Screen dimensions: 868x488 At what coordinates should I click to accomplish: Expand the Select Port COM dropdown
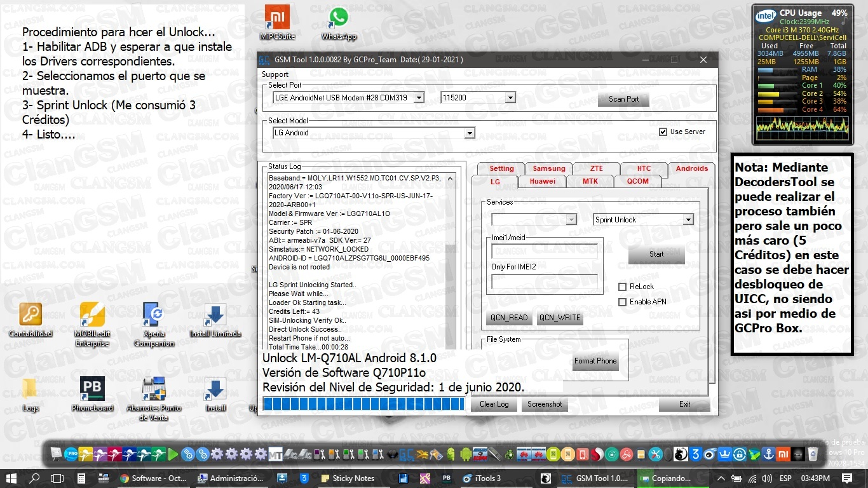(419, 98)
